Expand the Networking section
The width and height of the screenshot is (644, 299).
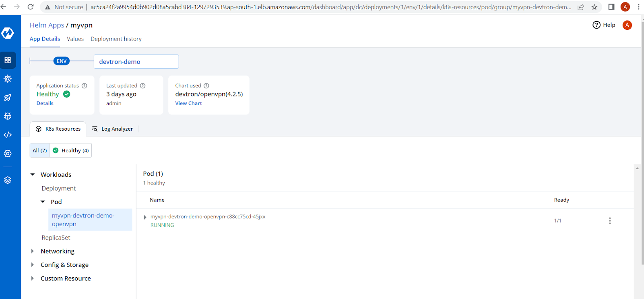[x=33, y=251]
